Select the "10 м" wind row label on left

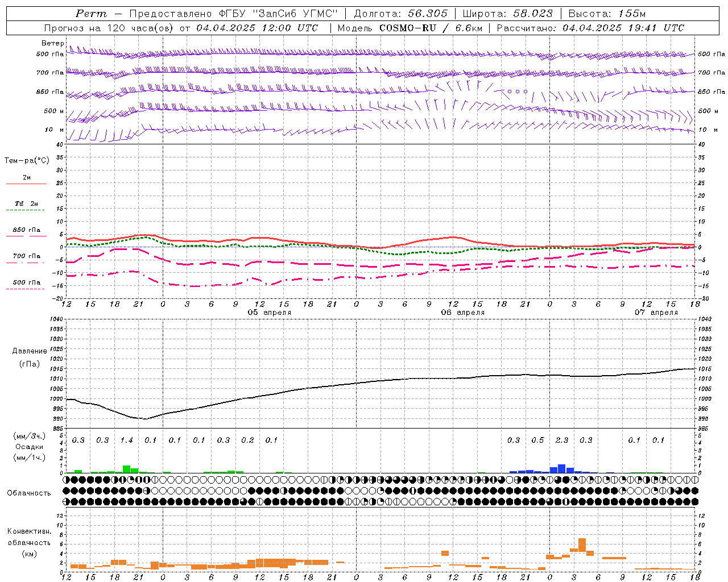click(x=55, y=130)
